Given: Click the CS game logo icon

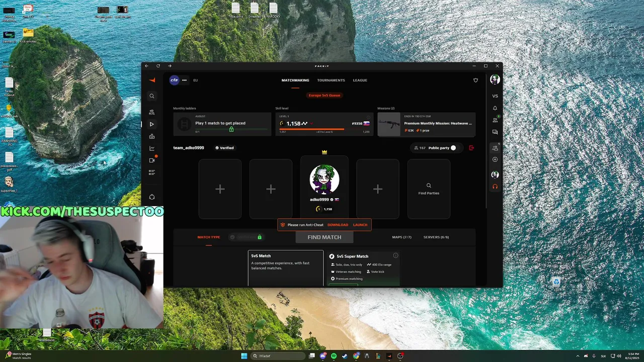Looking at the screenshot, I should 174,80.
